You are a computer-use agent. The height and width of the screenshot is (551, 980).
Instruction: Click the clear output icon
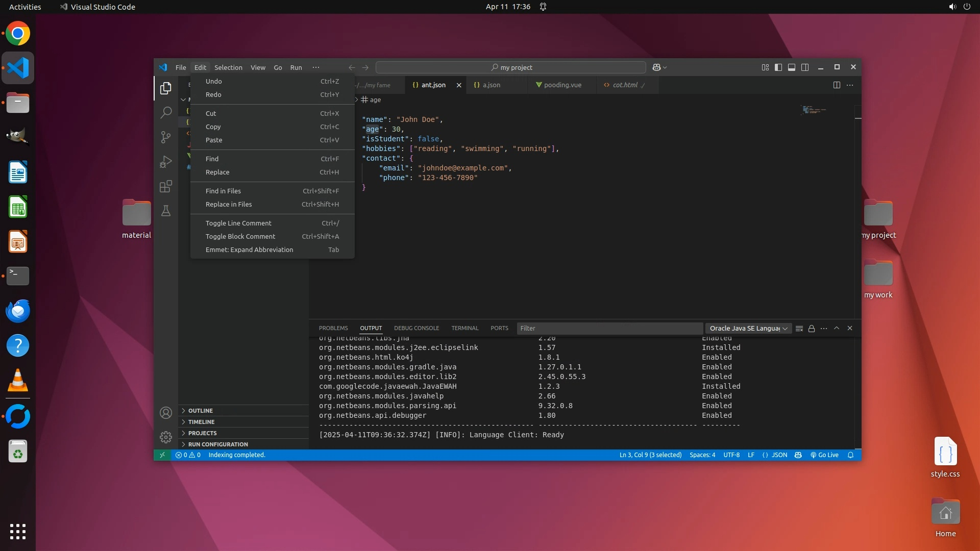(x=799, y=329)
